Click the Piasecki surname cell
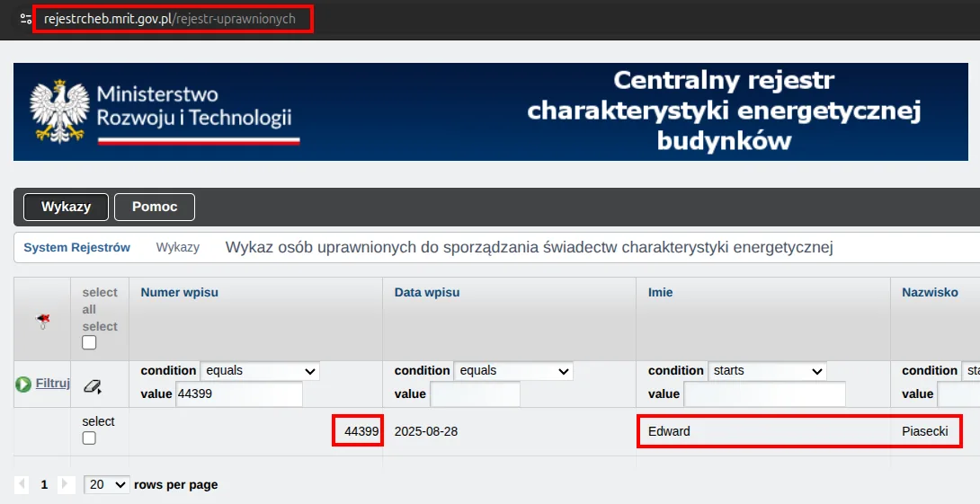The height and width of the screenshot is (504, 980). (925, 431)
